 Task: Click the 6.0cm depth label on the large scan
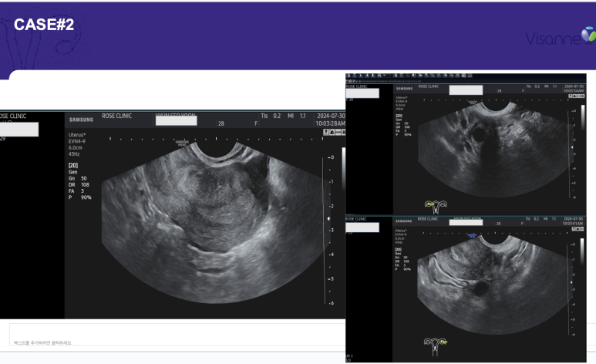(x=76, y=147)
